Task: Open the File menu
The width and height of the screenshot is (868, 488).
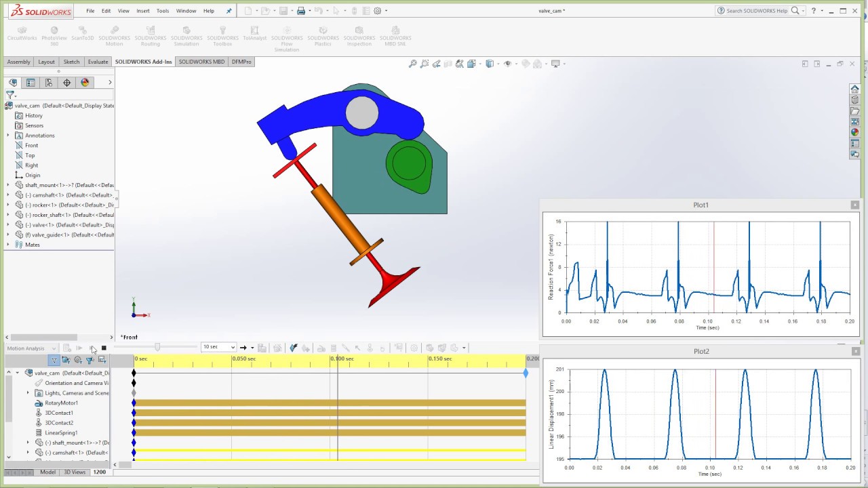Action: click(x=90, y=11)
